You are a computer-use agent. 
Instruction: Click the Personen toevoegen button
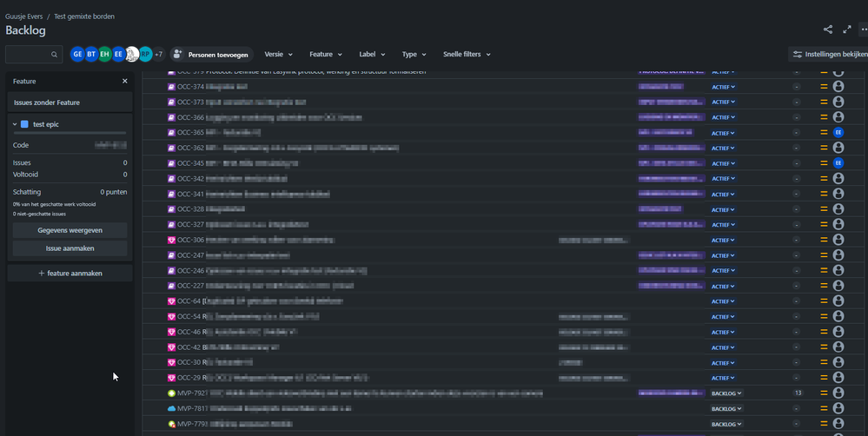tap(211, 54)
